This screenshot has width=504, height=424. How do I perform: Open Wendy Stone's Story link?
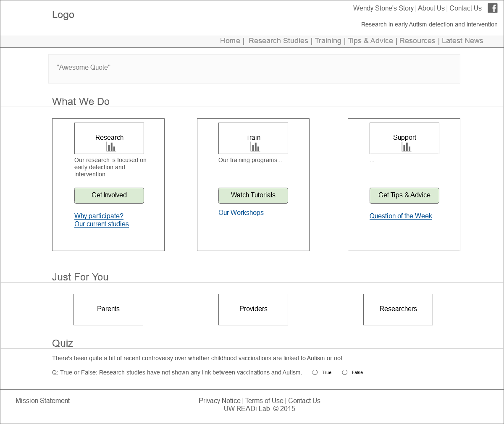pyautogui.click(x=383, y=8)
